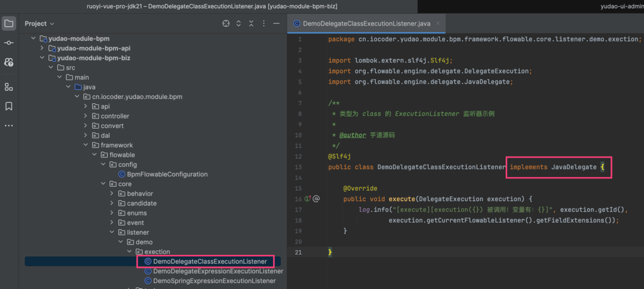This screenshot has height=289, width=644.
Task: Click JavaDelegate in the class declaration
Action: 574,167
